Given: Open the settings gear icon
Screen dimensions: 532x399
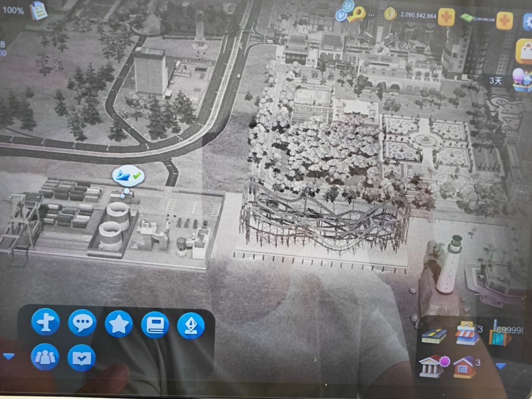Looking at the screenshot, I should click(528, 22).
